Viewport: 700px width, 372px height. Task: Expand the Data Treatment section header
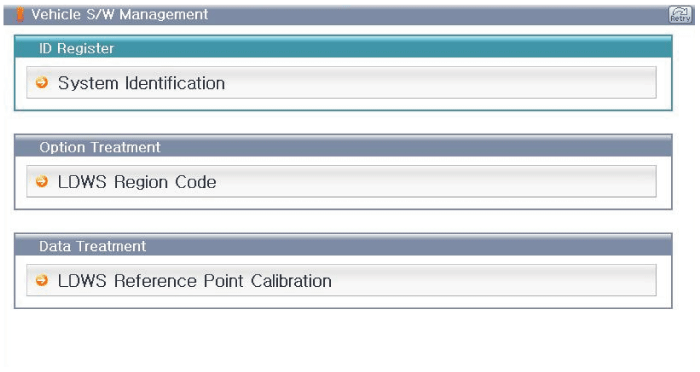(x=343, y=245)
